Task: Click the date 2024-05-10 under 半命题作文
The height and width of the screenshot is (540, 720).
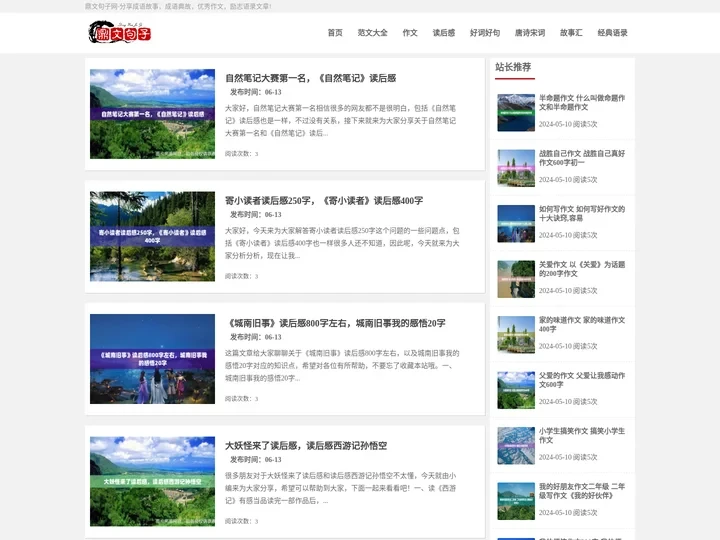Action: point(554,124)
